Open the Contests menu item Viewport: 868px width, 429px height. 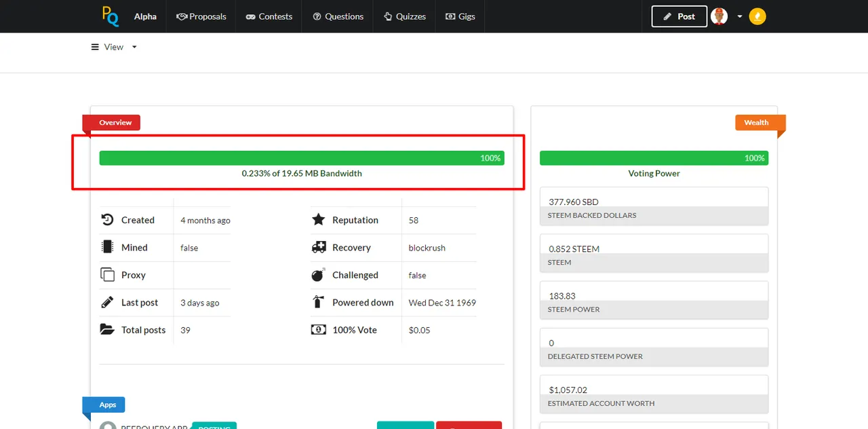pyautogui.click(x=269, y=16)
